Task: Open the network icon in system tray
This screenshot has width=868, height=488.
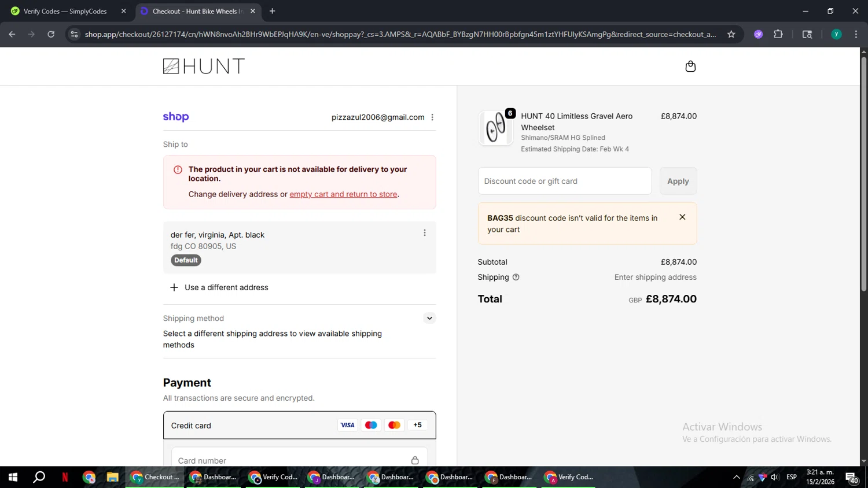Action: click(x=751, y=477)
